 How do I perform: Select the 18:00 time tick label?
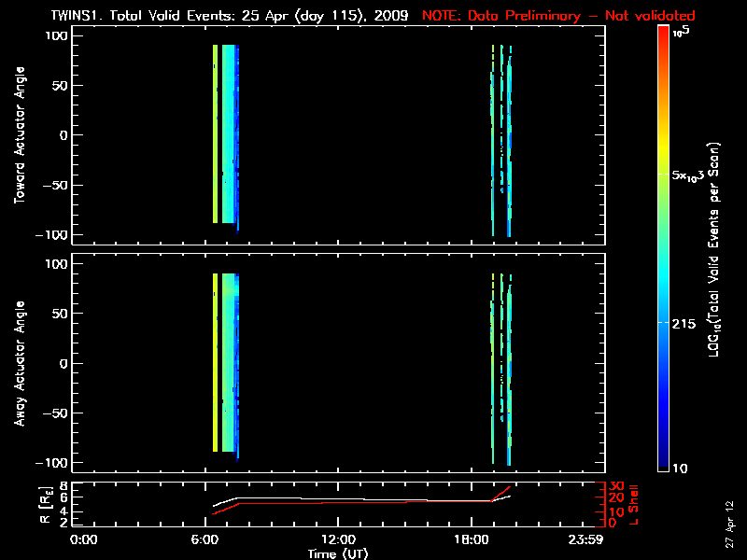point(464,540)
